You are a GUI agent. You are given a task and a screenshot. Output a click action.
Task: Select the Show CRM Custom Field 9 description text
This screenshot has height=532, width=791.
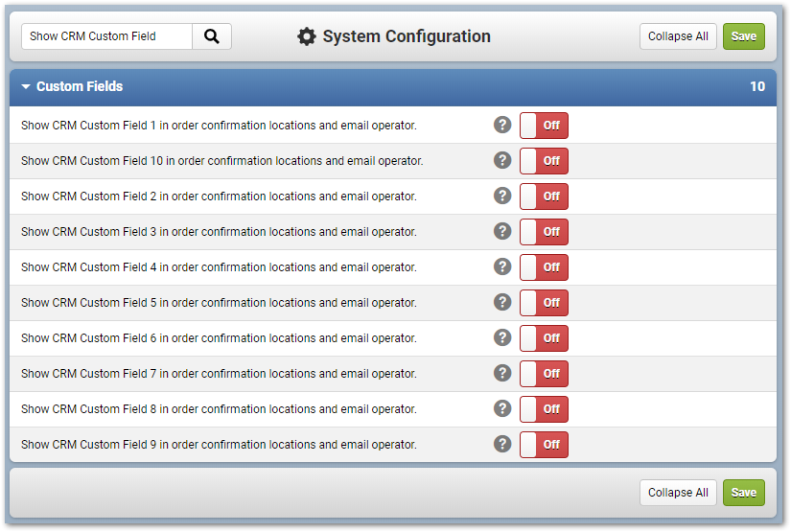pyautogui.click(x=219, y=444)
